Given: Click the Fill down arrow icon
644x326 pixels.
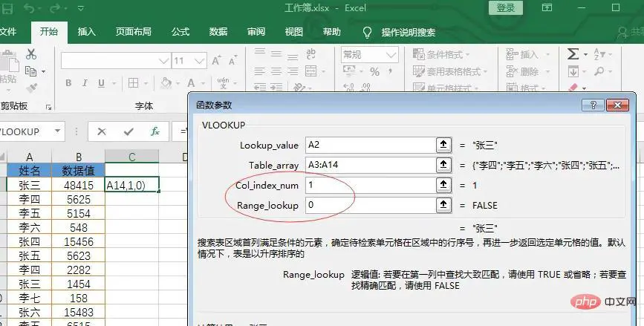Looking at the screenshot, I should coord(573,72).
